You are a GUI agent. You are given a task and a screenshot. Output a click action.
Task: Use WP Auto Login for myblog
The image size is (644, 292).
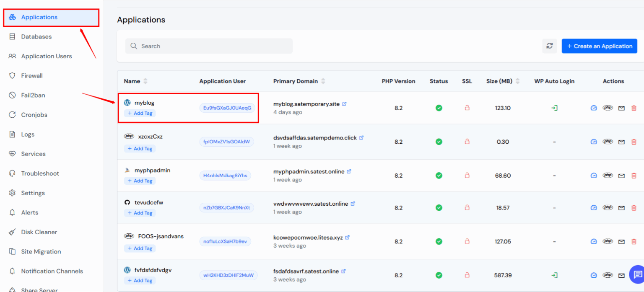[554, 108]
